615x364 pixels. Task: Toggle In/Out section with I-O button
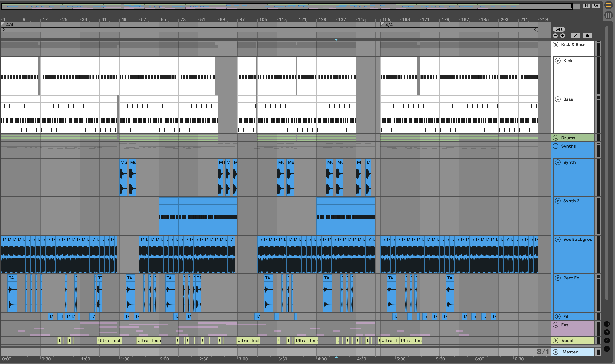607,324
